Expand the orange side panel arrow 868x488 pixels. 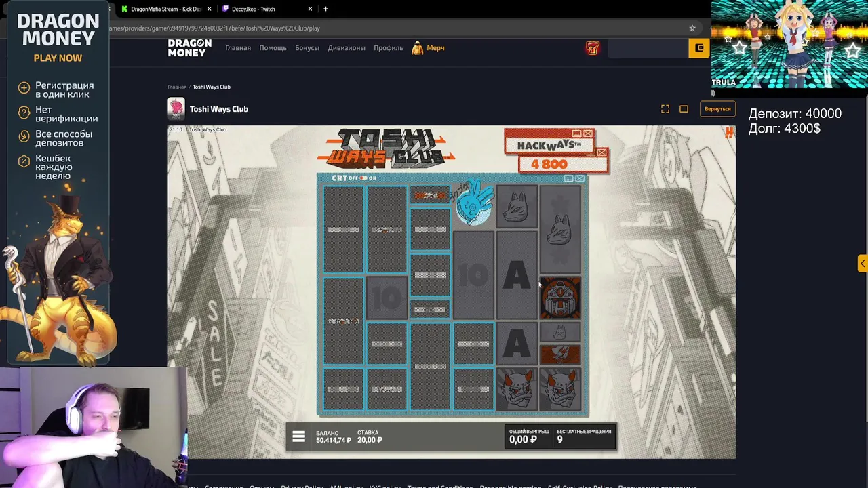[x=863, y=263]
